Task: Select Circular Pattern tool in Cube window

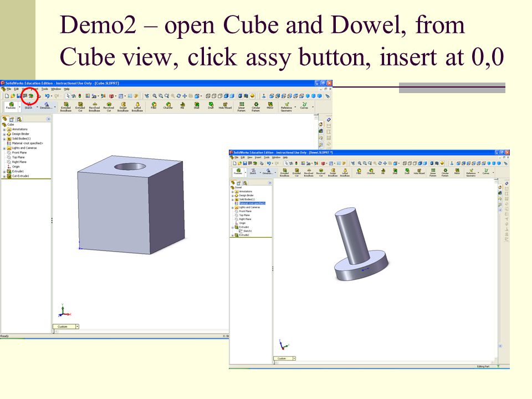Action: point(256,106)
